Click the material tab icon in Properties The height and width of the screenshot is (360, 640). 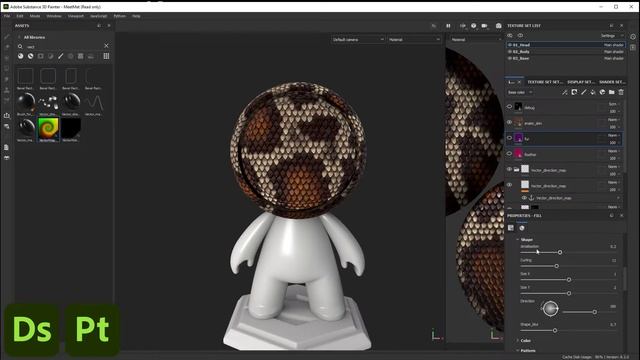pyautogui.click(x=522, y=228)
